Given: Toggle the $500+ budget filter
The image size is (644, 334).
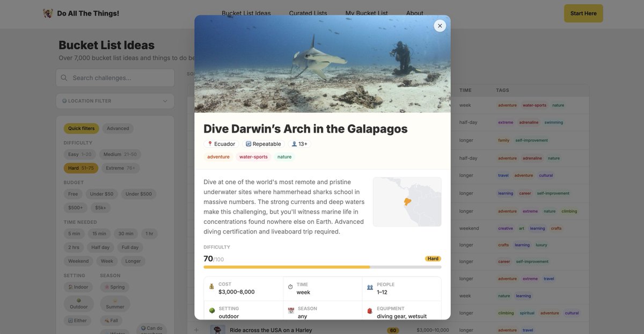Looking at the screenshot, I should tap(76, 208).
